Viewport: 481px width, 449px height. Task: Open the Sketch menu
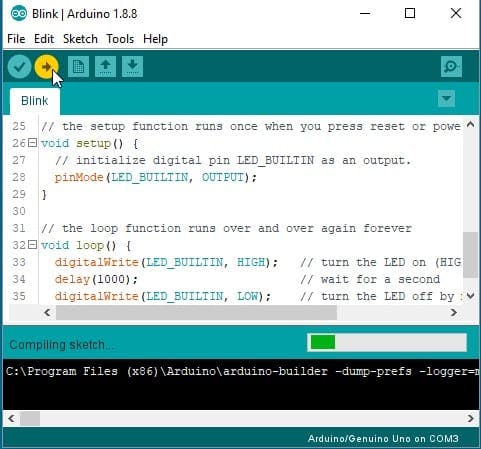coord(80,39)
